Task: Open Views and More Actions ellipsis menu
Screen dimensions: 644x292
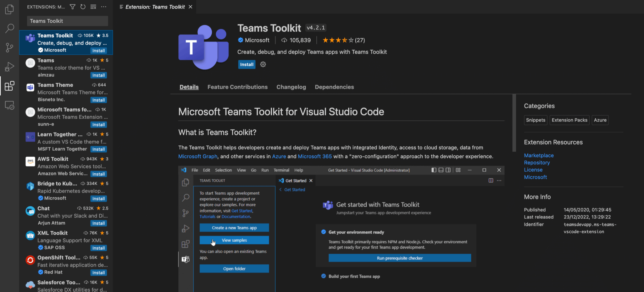Action: 104,7
